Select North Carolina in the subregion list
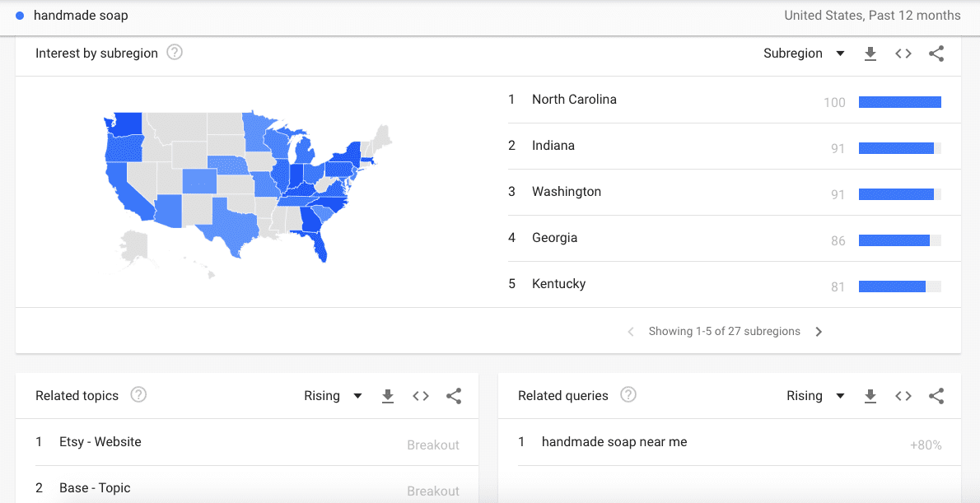980x503 pixels. 574,100
